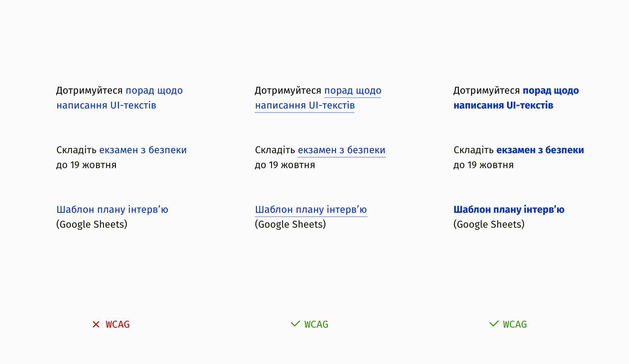Image resolution: width=629 pixels, height=364 pixels.
Task: Click green checkmark below the bold links column
Action: pyautogui.click(x=494, y=324)
